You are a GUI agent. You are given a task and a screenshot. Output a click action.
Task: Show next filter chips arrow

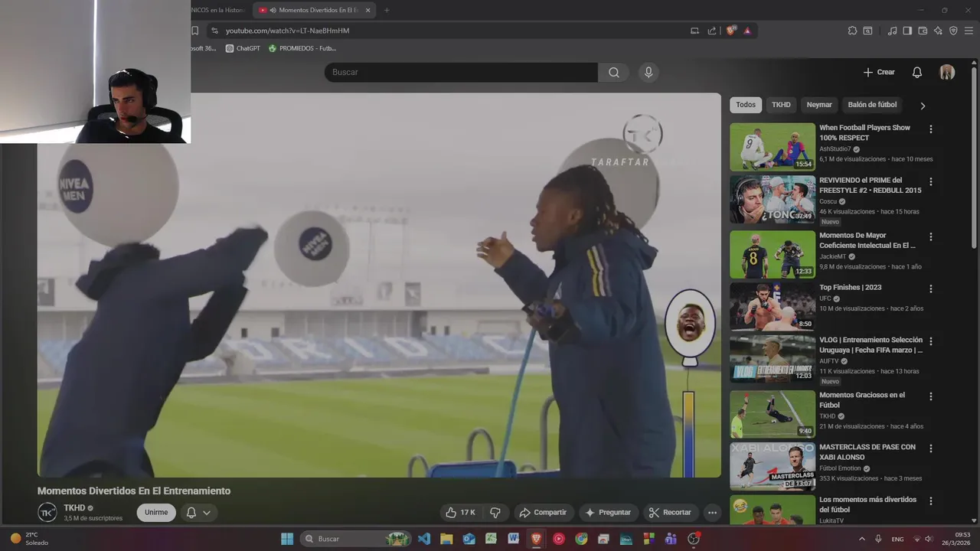pyautogui.click(x=923, y=106)
